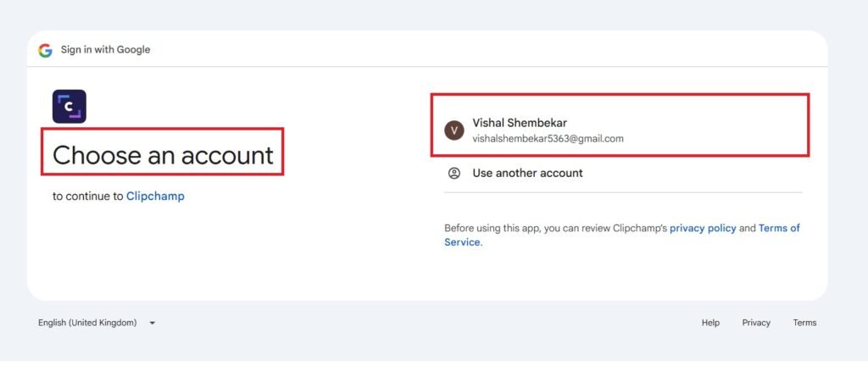868x365 pixels.
Task: Expand the language dropdown arrow
Action: point(152,323)
